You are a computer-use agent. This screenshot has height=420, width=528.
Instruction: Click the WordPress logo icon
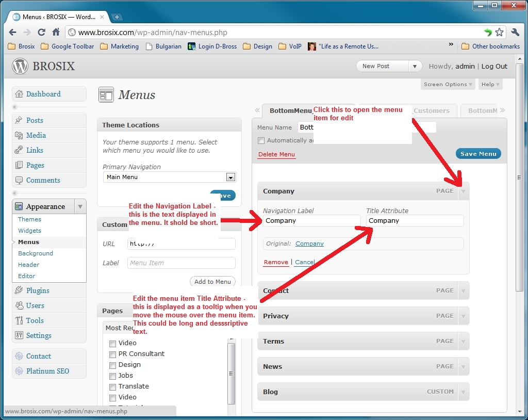20,66
